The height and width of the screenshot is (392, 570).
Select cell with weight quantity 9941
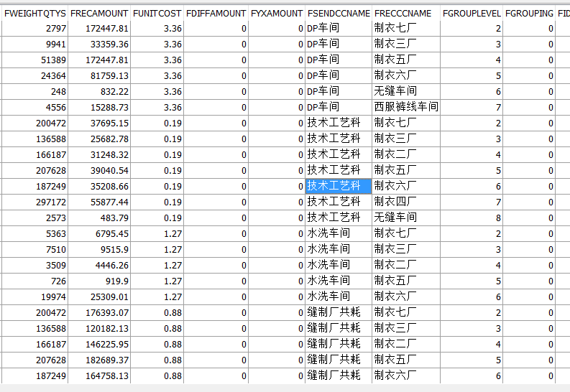click(35, 45)
